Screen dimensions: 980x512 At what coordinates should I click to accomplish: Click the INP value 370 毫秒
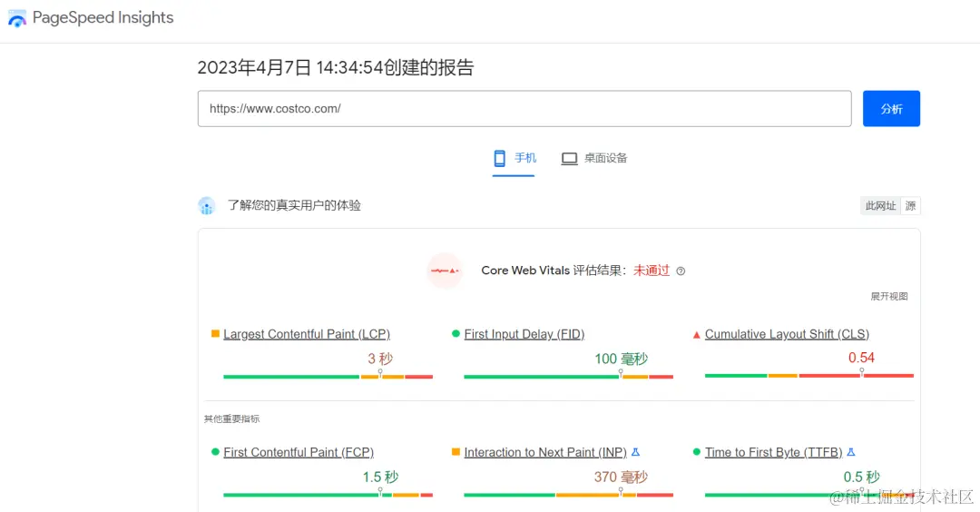(621, 477)
